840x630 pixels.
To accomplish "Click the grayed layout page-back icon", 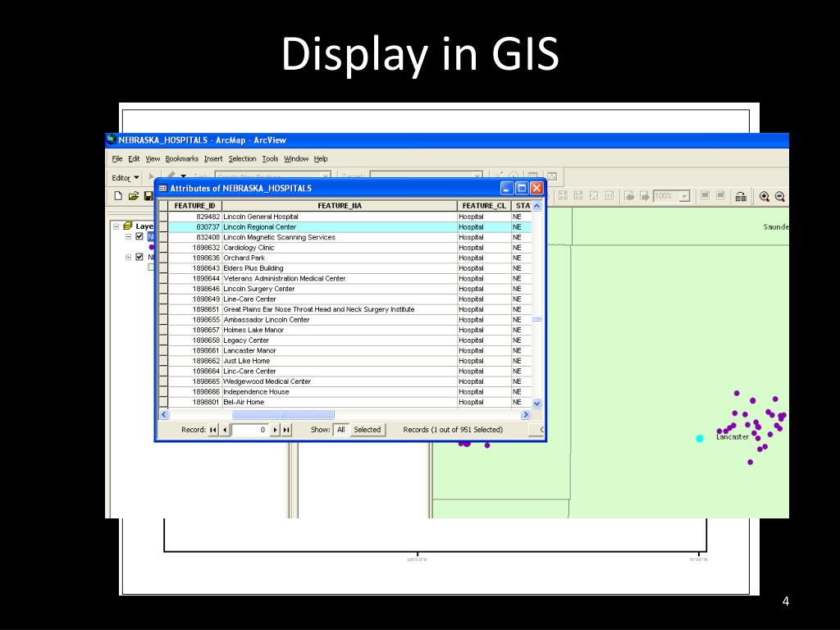I will (x=629, y=196).
